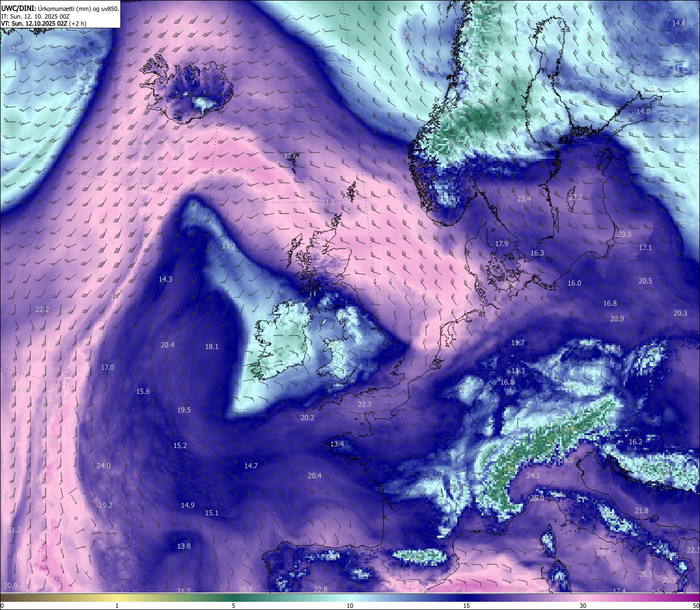This screenshot has width=700, height=610.
Task: Click the 17.9 value near Denmark
Action: click(x=501, y=243)
